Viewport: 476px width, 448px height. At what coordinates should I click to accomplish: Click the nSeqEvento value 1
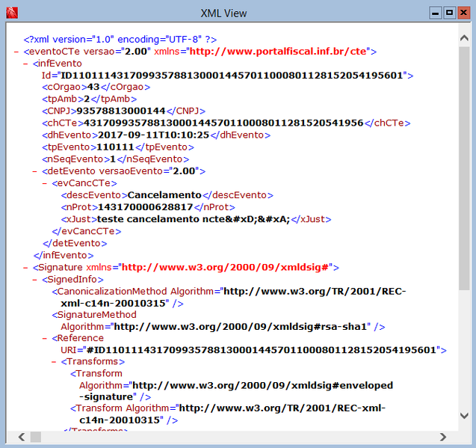point(113,159)
